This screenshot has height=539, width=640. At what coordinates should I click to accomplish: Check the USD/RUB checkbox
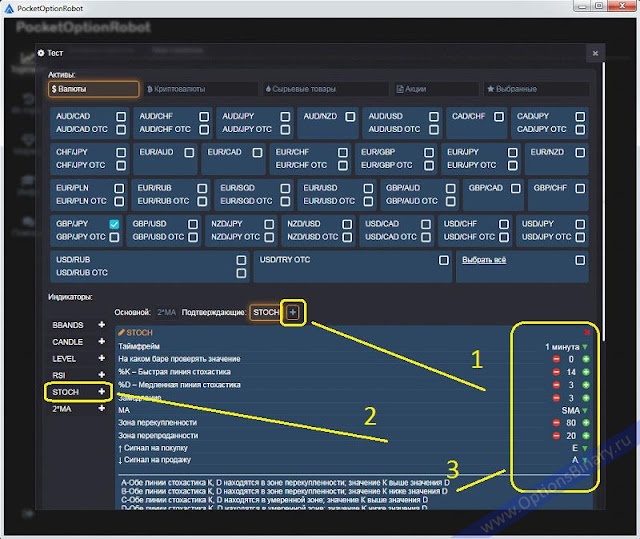point(241,260)
